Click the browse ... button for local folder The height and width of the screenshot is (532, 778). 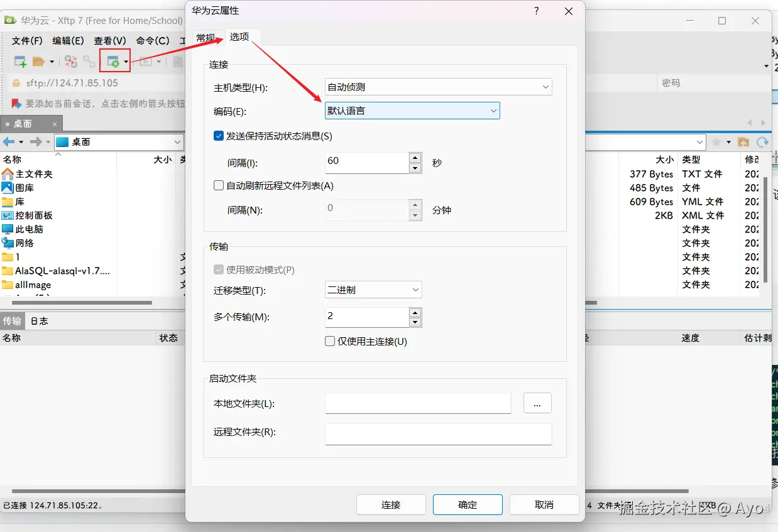point(537,403)
